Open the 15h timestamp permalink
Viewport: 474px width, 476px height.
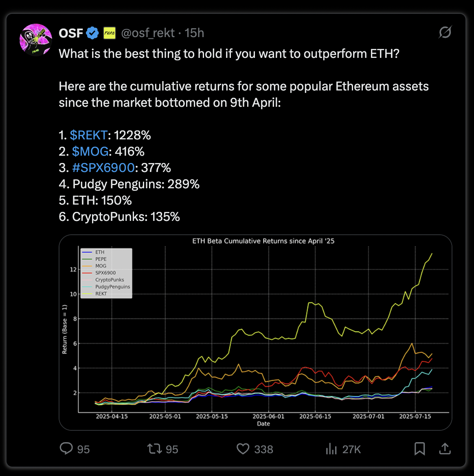[194, 33]
